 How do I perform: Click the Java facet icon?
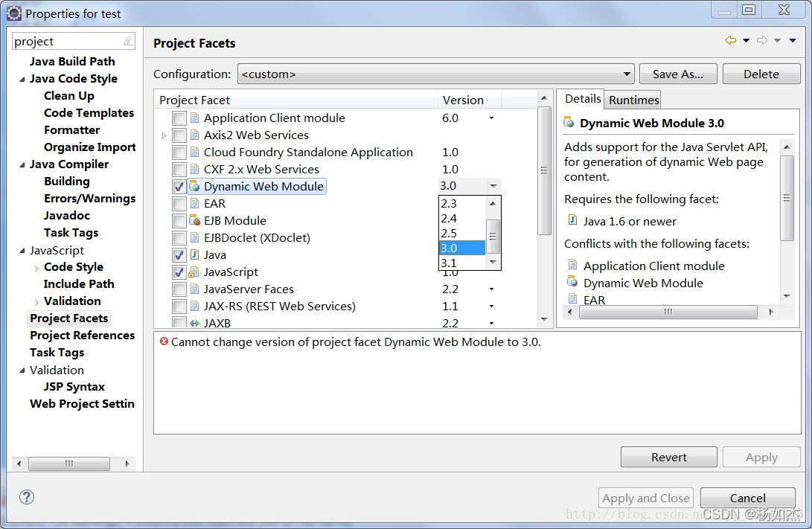[x=194, y=254]
